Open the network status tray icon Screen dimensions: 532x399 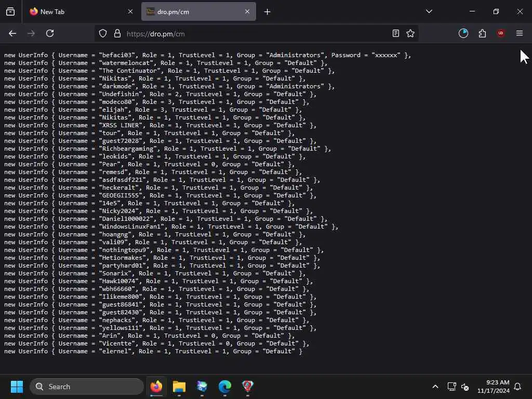pos(451,387)
